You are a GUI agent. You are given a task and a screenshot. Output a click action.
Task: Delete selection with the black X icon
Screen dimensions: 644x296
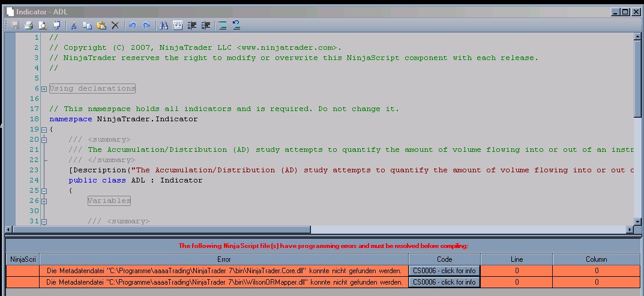point(115,25)
